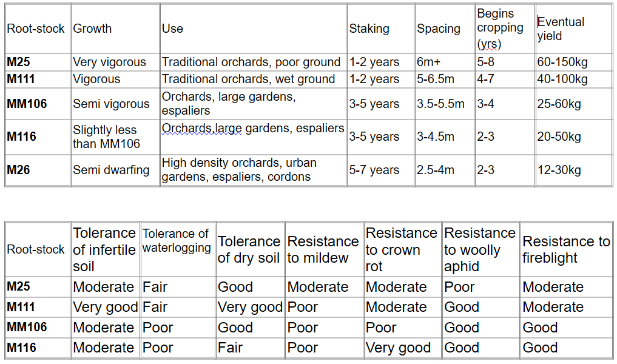Click the "Tolerance of infertile soil" header
Image resolution: width=617 pixels, height=364 pixels.
(104, 249)
